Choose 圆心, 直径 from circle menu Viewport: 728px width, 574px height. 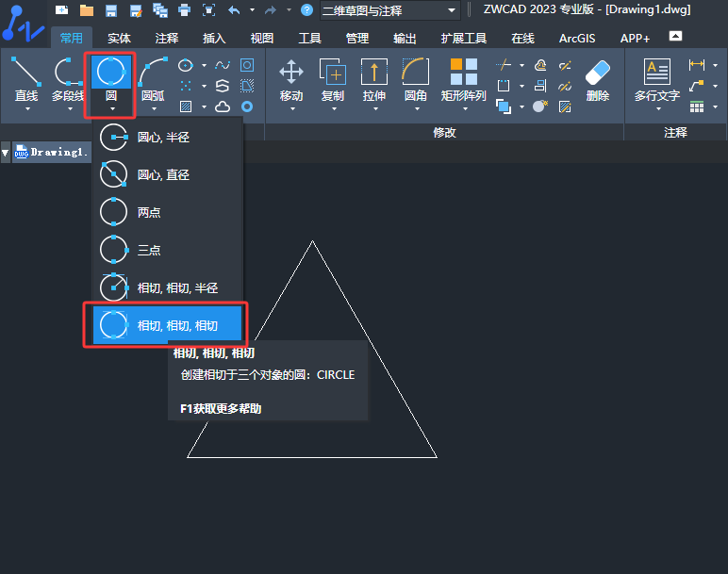tap(168, 175)
